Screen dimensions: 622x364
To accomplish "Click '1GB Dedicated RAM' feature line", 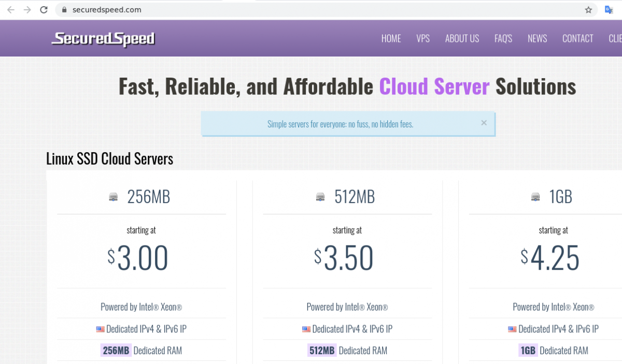I will pyautogui.click(x=554, y=351).
